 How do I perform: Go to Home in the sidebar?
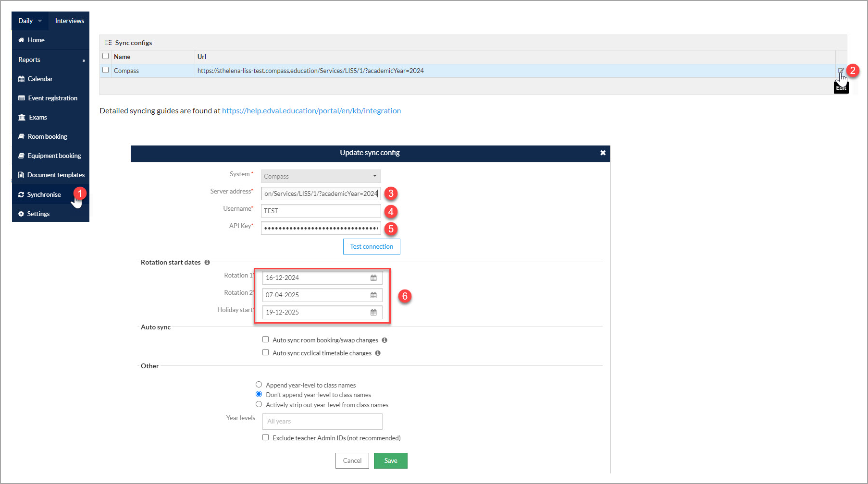(50, 40)
